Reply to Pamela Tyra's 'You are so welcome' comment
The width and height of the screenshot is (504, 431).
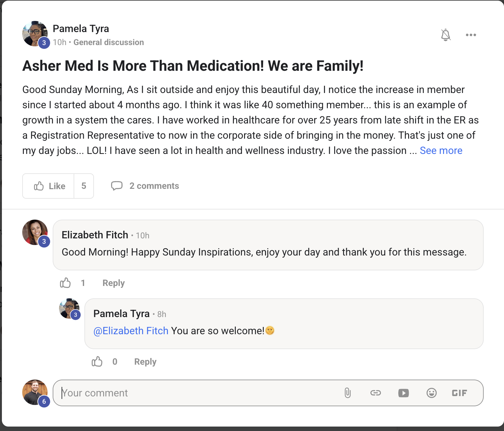pos(145,361)
